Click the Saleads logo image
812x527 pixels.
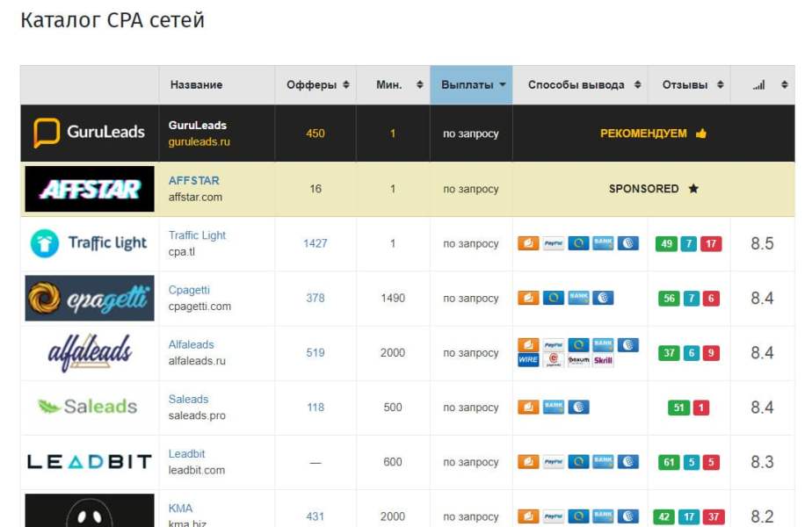coord(88,407)
